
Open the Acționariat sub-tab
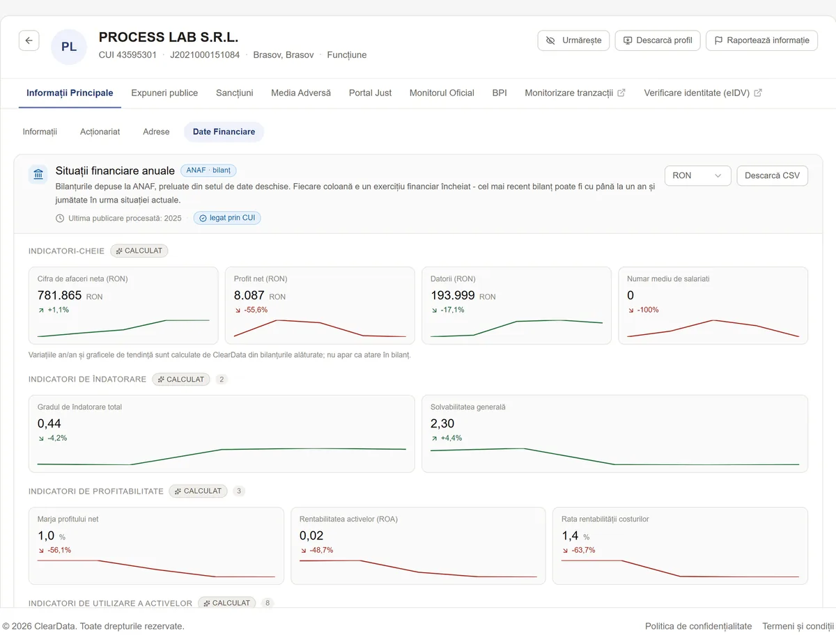click(x=100, y=132)
